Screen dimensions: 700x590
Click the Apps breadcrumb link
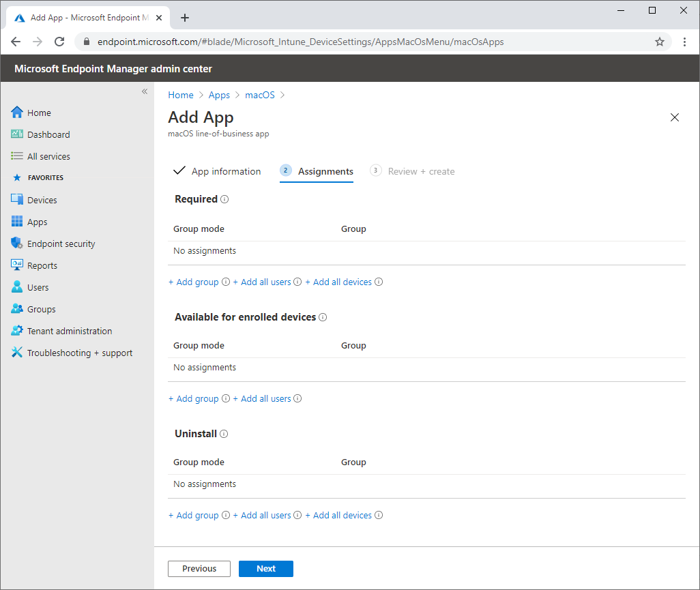tap(219, 95)
